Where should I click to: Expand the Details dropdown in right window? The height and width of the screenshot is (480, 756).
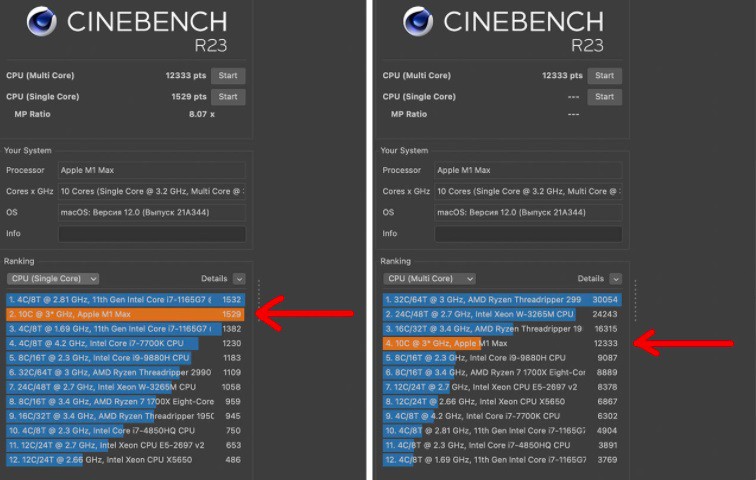tap(615, 279)
